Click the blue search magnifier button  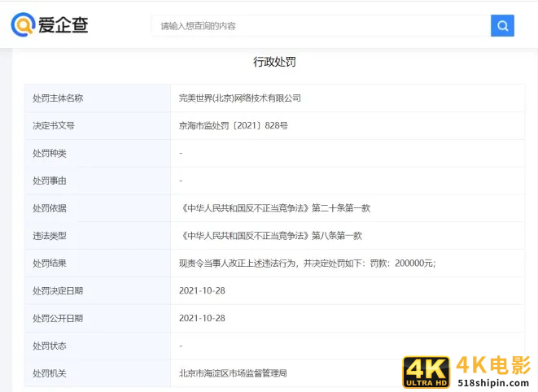point(502,26)
